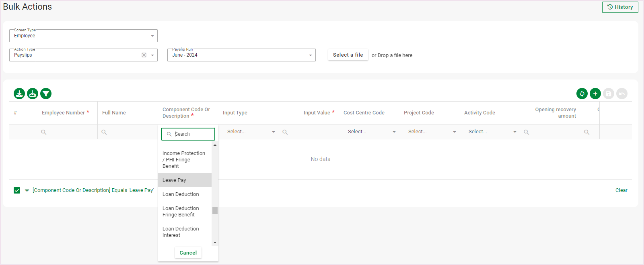Click the component Search input field
Viewport: 644px width, 265px height.
[192, 134]
